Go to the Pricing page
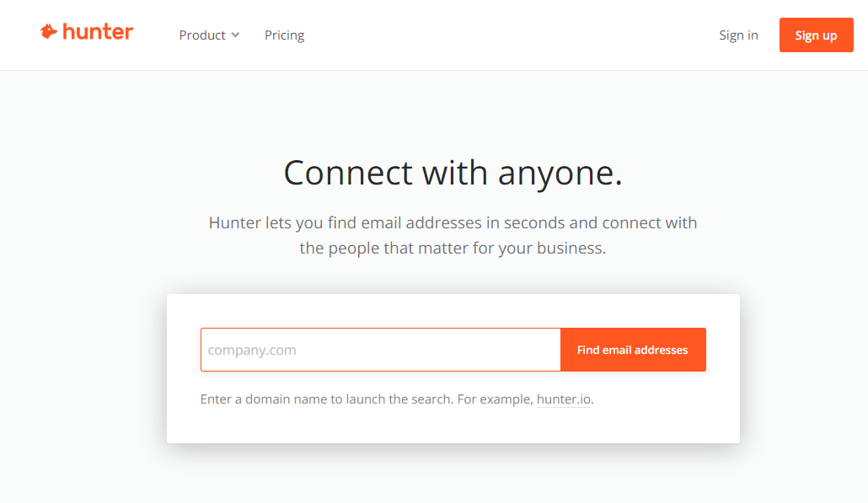The height and width of the screenshot is (503, 868). coord(284,35)
